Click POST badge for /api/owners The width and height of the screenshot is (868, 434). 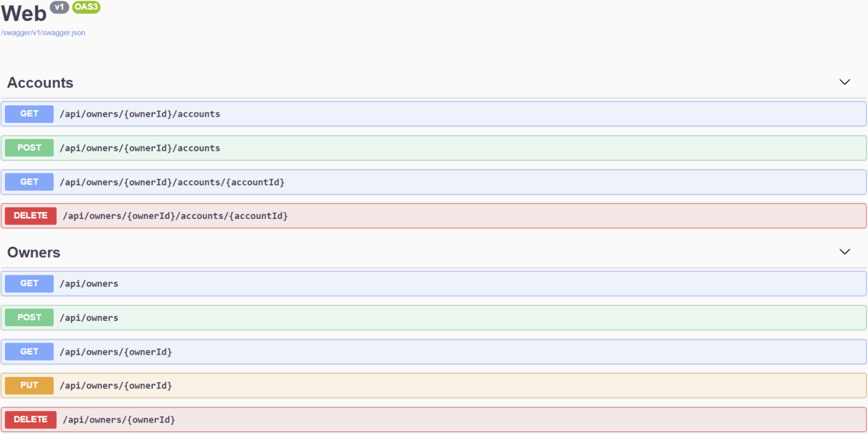tap(29, 317)
